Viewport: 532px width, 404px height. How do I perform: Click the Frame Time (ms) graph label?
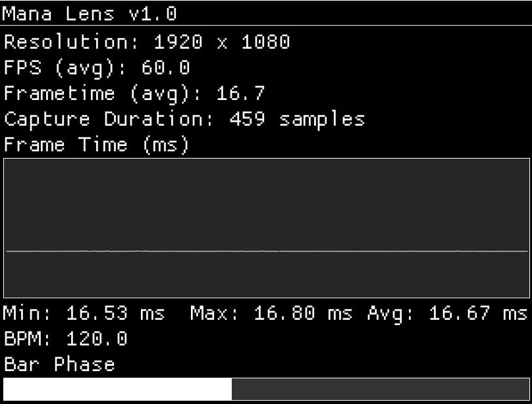click(x=97, y=145)
